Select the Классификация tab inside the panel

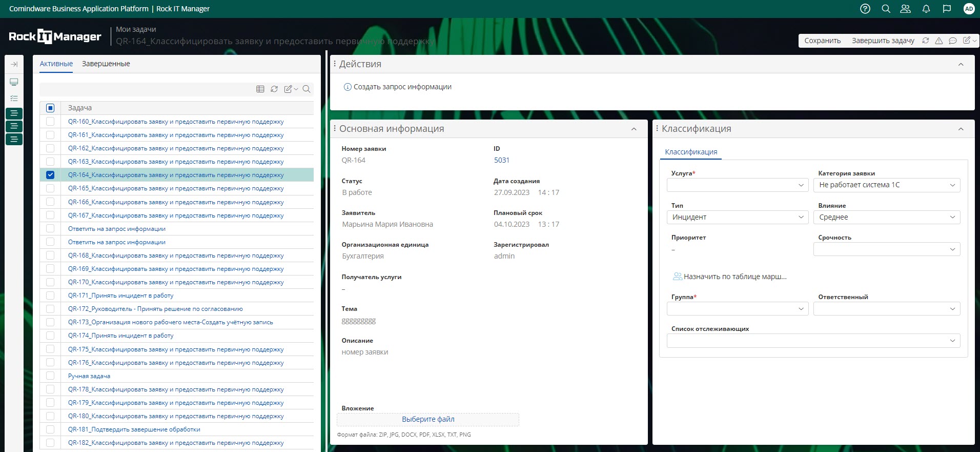pos(691,152)
